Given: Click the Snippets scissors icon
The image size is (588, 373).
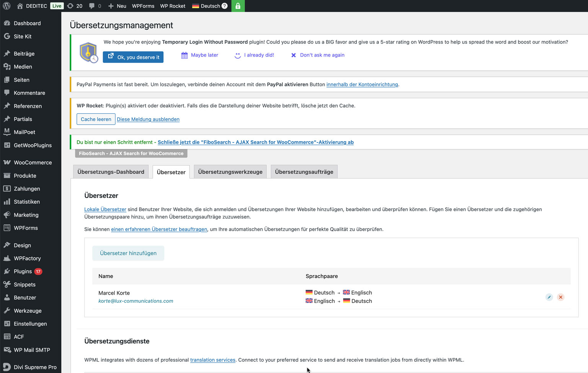Looking at the screenshot, I should [x=7, y=284].
